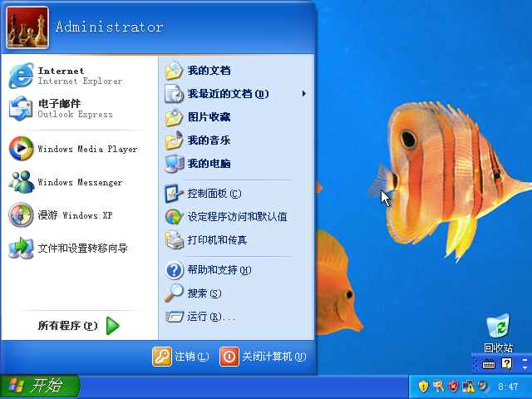
Task: Open language bar options drop-down arrow
Action: point(525,368)
